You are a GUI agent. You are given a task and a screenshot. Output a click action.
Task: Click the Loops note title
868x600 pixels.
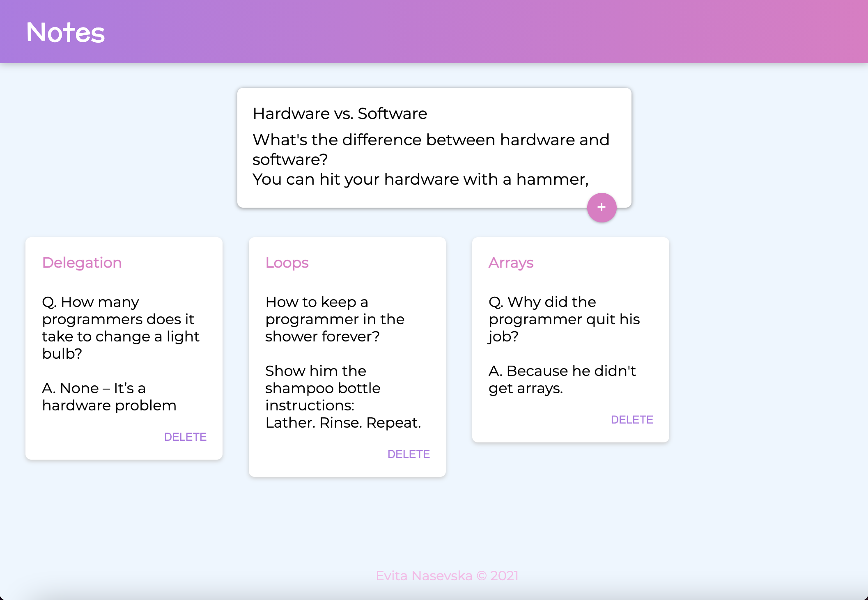[x=287, y=263]
